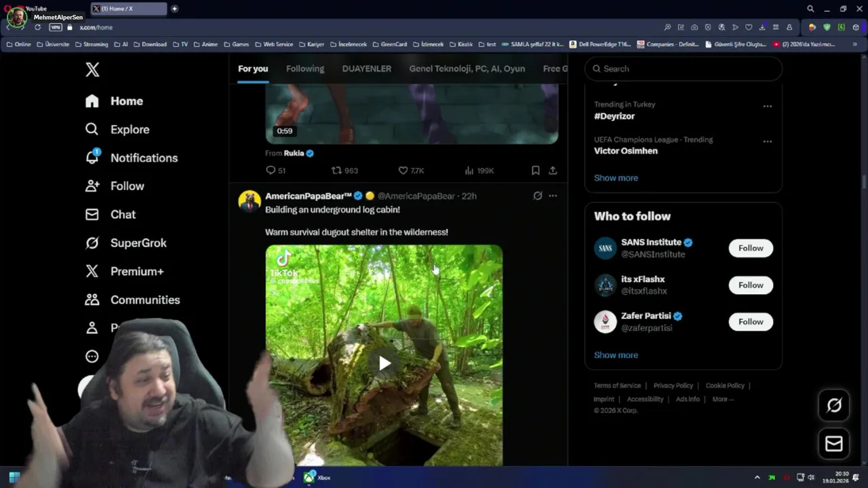Switch to the For you tab
This screenshot has width=868, height=488.
253,68
